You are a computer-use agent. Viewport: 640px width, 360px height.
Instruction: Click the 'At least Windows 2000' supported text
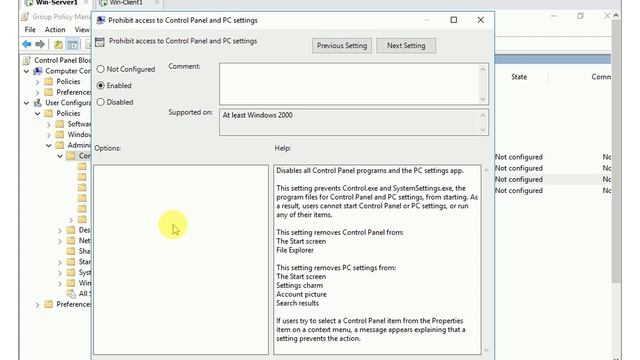(x=258, y=115)
